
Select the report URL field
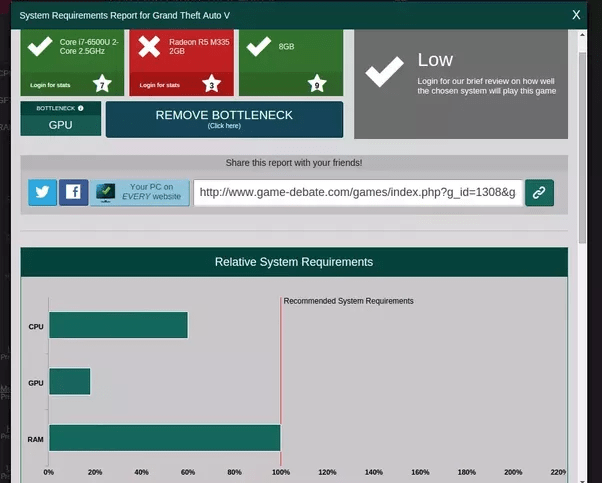pyautogui.click(x=358, y=192)
